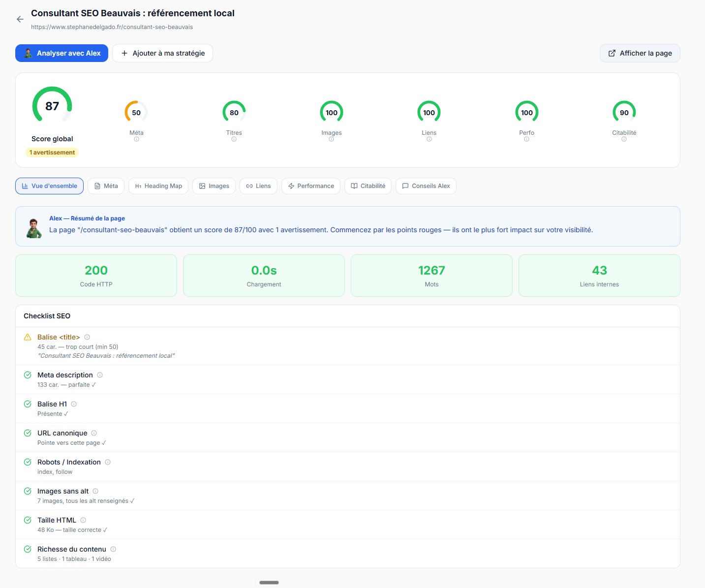The image size is (705, 588).
Task: Open info icon beside URL canonique
Action: [94, 433]
